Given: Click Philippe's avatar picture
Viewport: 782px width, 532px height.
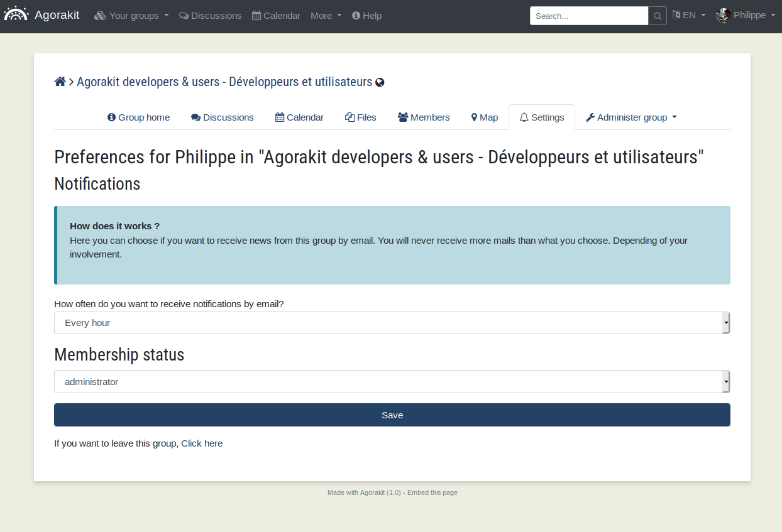Looking at the screenshot, I should (x=723, y=16).
